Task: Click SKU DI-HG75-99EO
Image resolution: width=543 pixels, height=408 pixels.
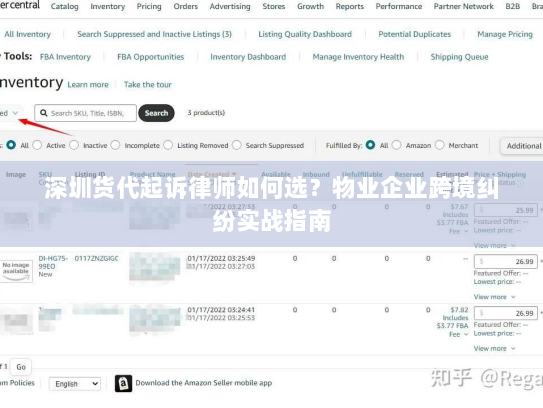Action: [53, 262]
